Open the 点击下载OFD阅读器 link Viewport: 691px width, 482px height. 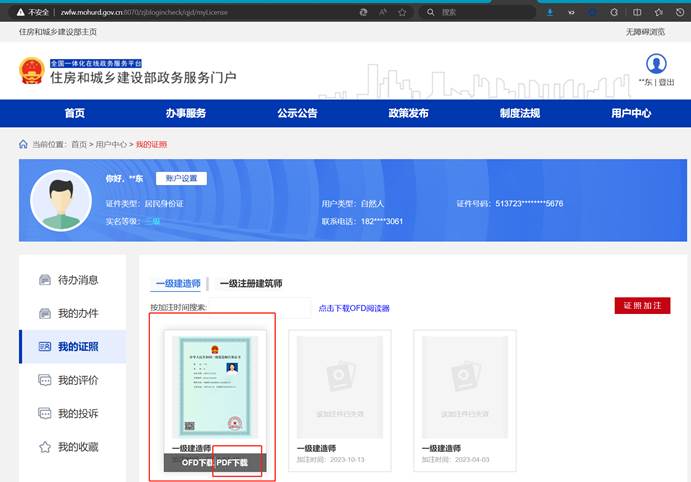pos(353,308)
